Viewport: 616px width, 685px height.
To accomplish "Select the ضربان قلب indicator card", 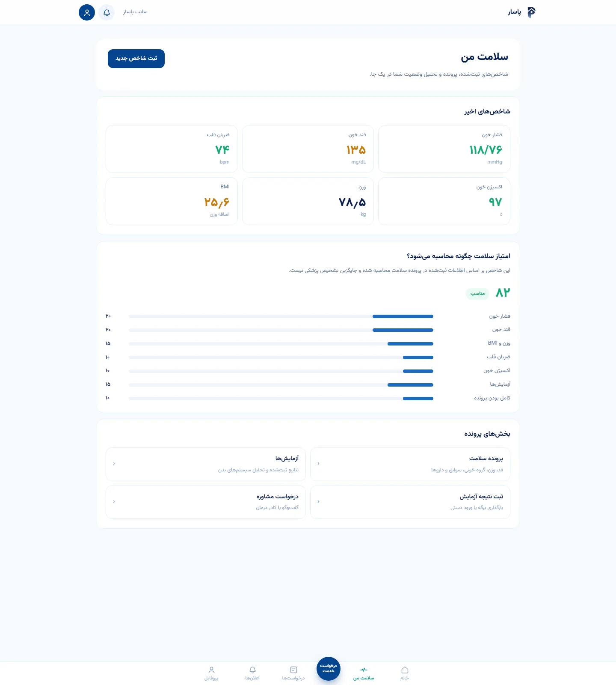I will click(x=172, y=149).
